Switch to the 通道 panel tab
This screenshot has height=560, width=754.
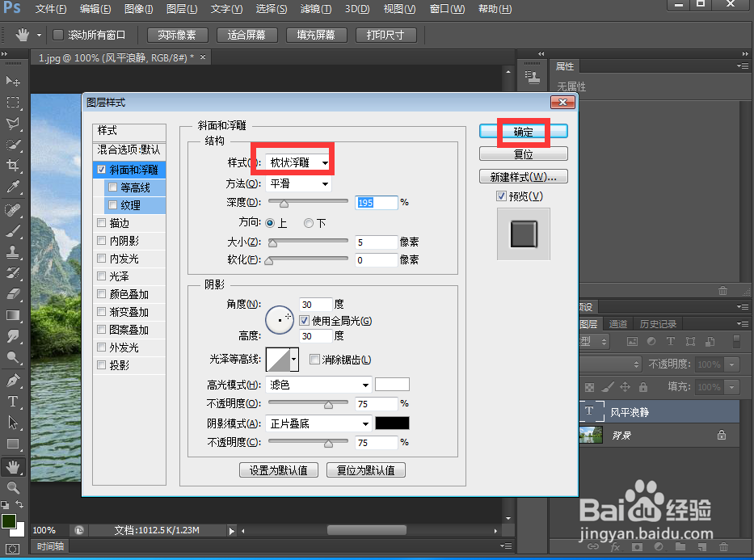(618, 323)
